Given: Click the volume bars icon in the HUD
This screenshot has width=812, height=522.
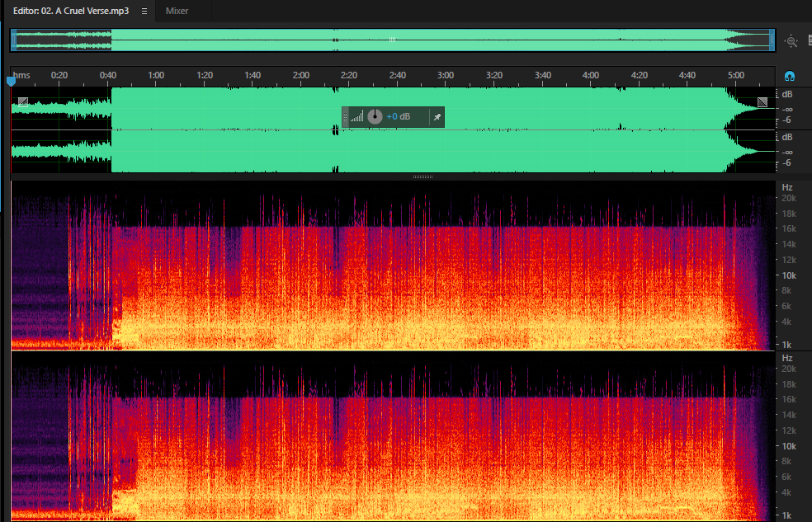Looking at the screenshot, I should point(356,116).
